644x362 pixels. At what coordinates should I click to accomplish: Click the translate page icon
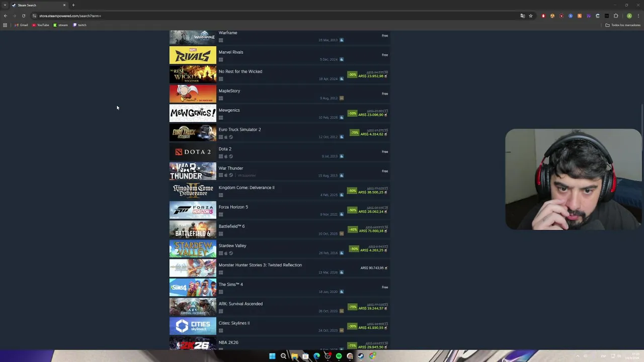523,16
